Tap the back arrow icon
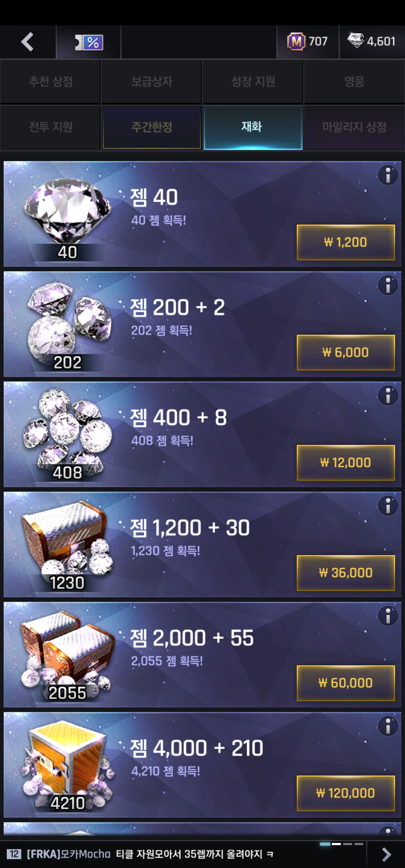This screenshot has width=405, height=868. click(27, 42)
